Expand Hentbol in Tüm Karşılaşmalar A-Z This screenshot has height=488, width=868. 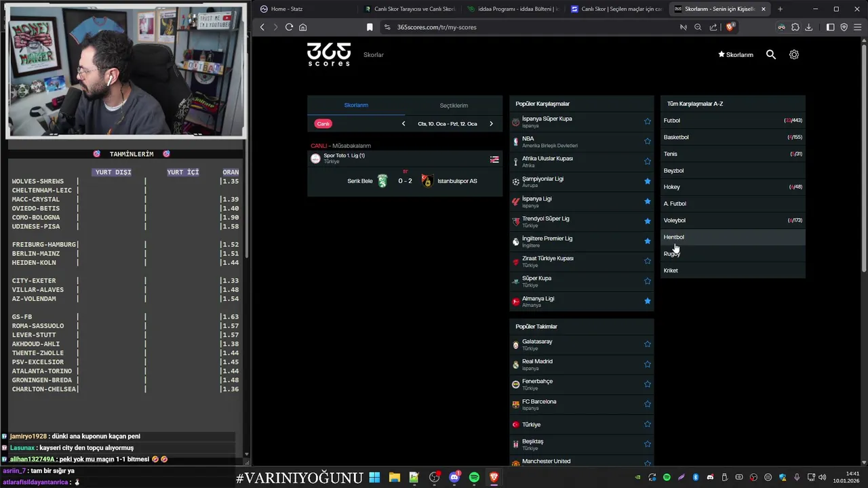[x=733, y=237]
